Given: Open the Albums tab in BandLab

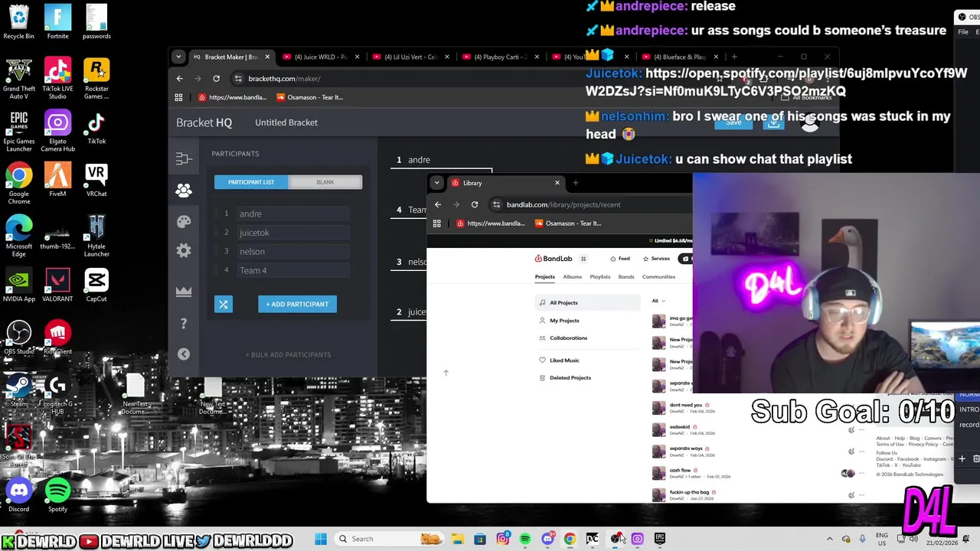Looking at the screenshot, I should point(572,277).
